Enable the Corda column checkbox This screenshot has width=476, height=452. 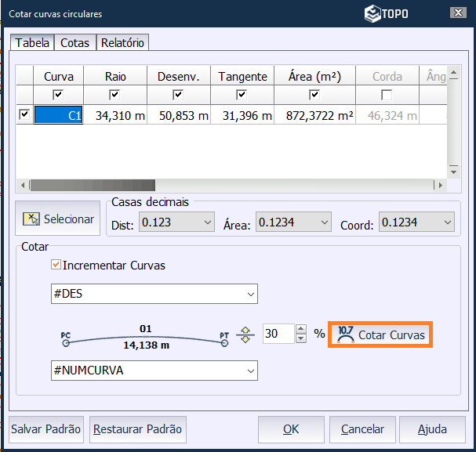387,95
